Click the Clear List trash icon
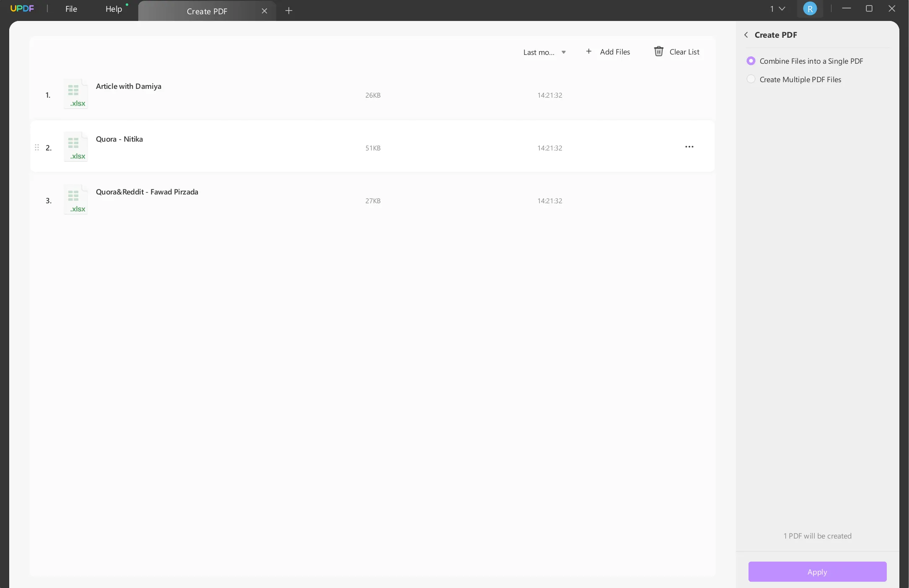The height and width of the screenshot is (588, 909). coord(659,51)
